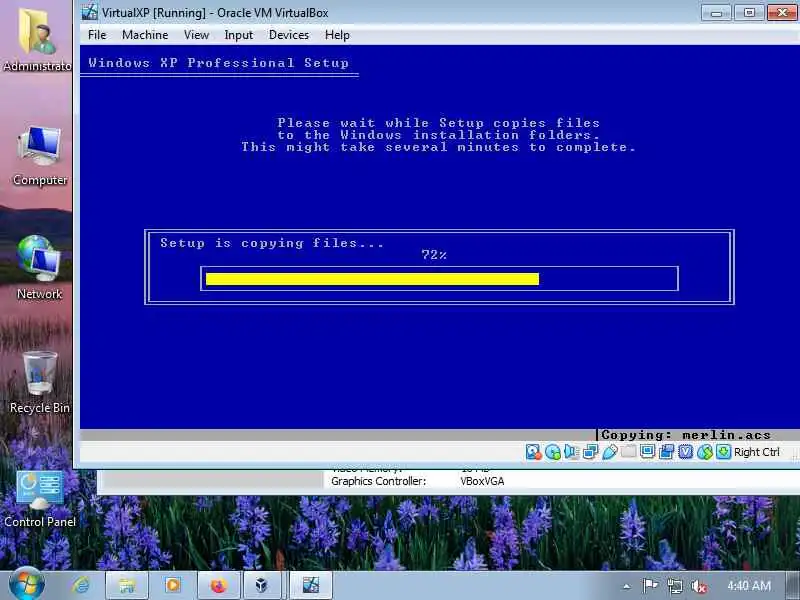Image resolution: width=800 pixels, height=600 pixels.
Task: Open the View menu
Action: point(196,35)
